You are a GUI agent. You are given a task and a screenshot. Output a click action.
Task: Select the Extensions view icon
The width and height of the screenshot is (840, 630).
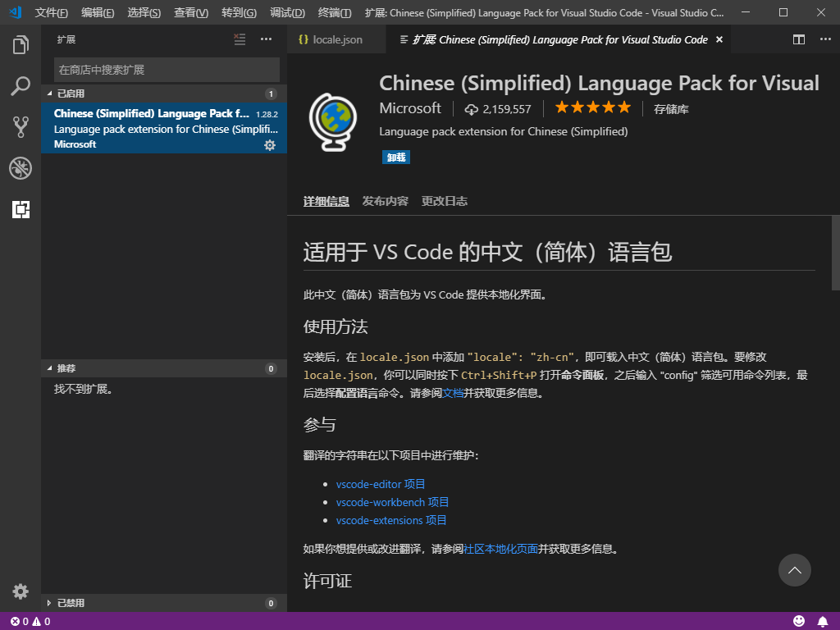[21, 209]
